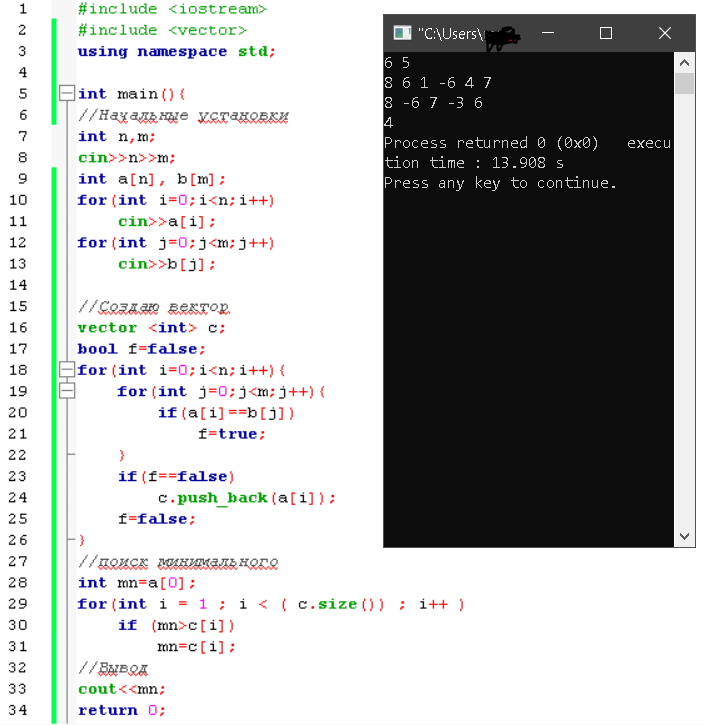This screenshot has width=705, height=725.
Task: Click 'using namespace std' line
Action: 176,51
